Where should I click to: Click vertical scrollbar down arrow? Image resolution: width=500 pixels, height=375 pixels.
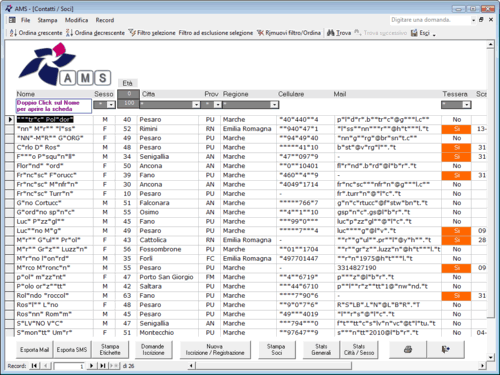pyautogui.click(x=490, y=357)
